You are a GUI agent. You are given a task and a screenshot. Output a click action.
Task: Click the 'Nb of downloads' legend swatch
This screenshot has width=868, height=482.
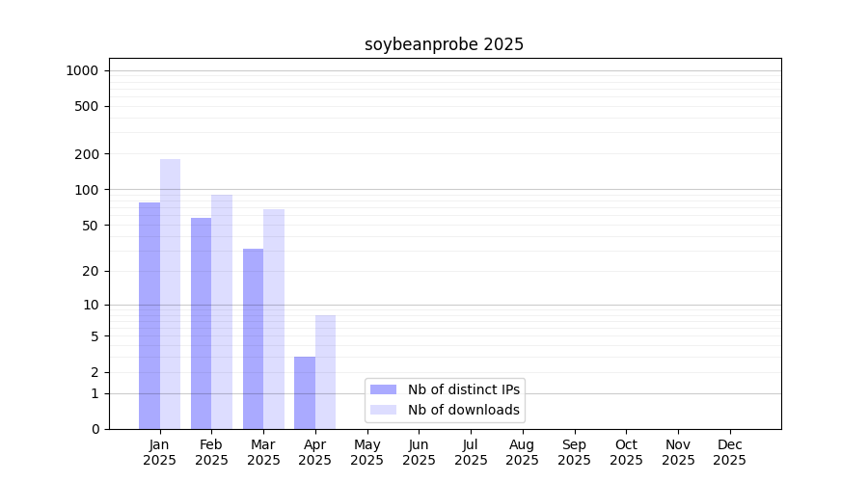point(383,410)
